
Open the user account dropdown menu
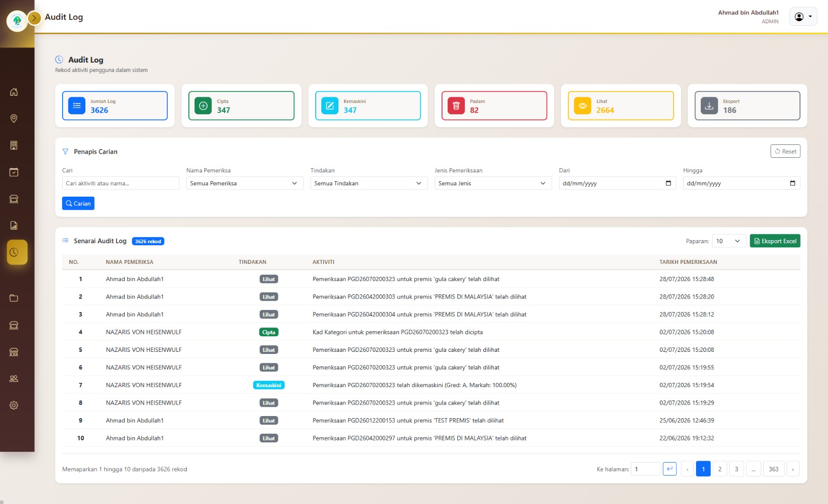(803, 17)
